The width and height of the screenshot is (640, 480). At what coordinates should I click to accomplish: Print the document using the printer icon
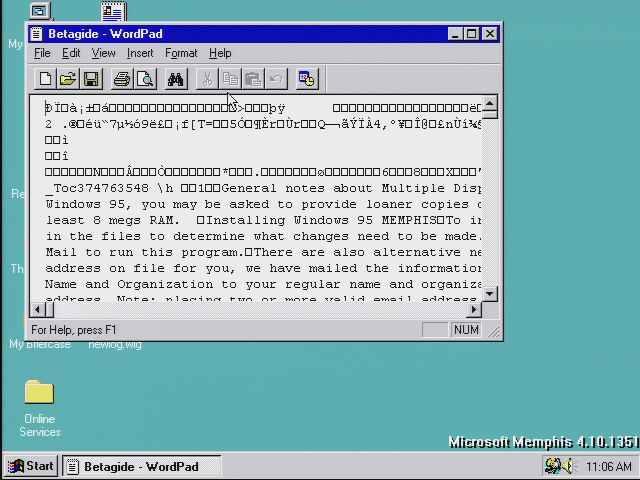122,79
